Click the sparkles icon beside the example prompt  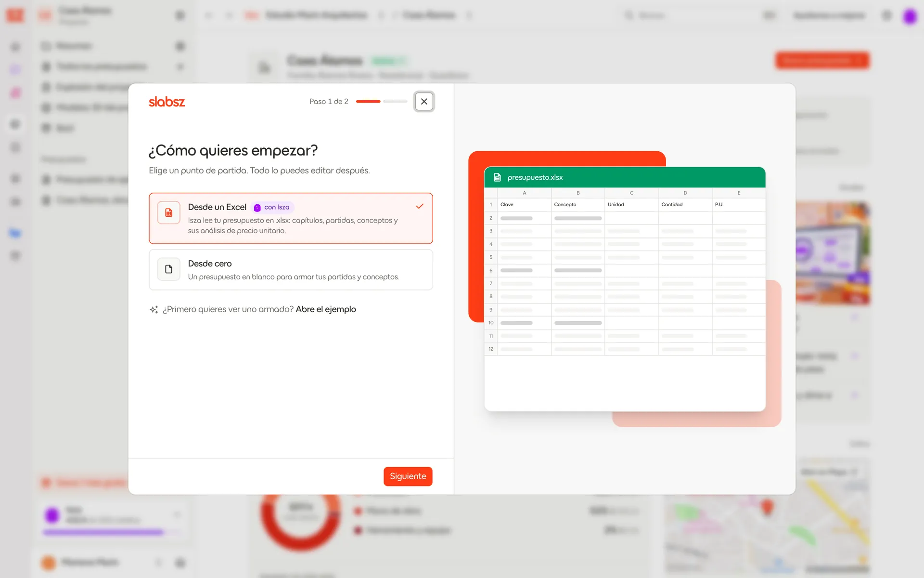[154, 309]
